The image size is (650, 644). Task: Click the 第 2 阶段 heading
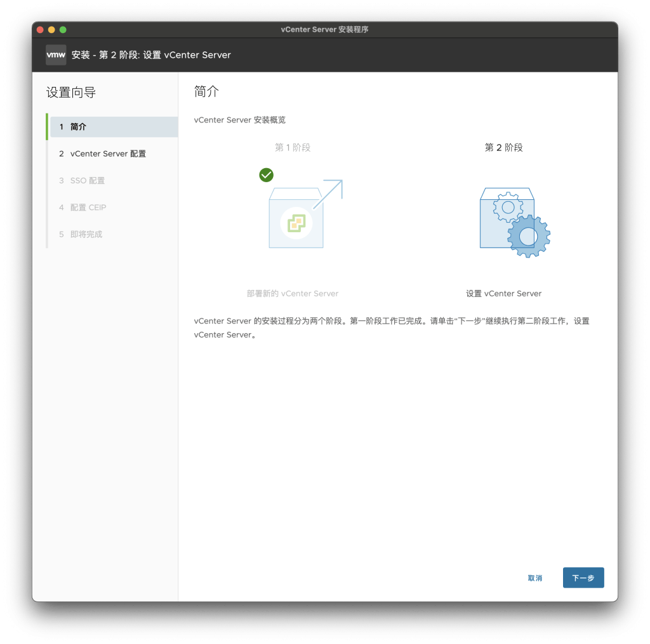503,148
